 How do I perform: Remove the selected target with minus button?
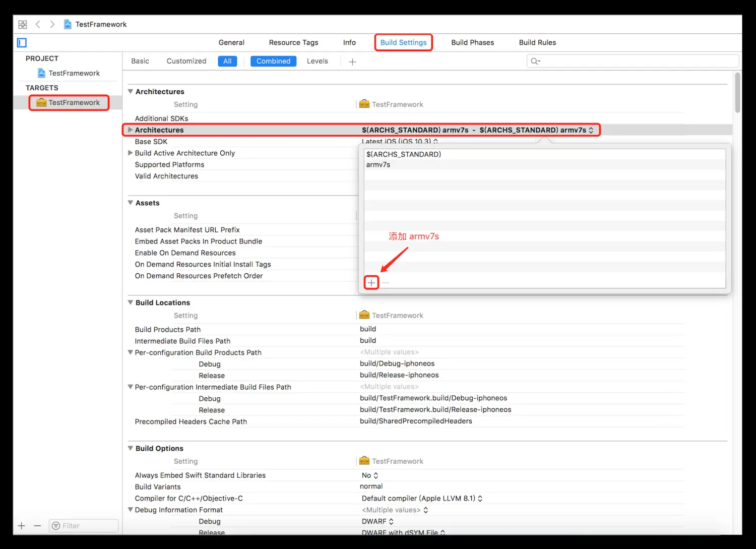tap(37, 526)
